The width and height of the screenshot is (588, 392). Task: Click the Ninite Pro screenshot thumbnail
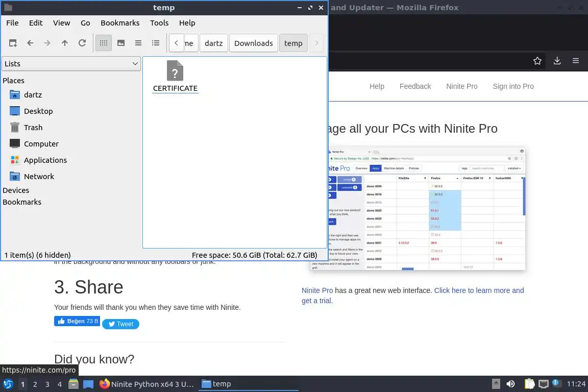pos(427,209)
